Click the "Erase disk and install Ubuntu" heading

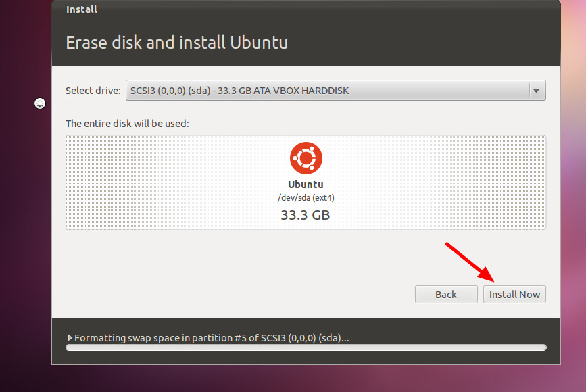(176, 43)
